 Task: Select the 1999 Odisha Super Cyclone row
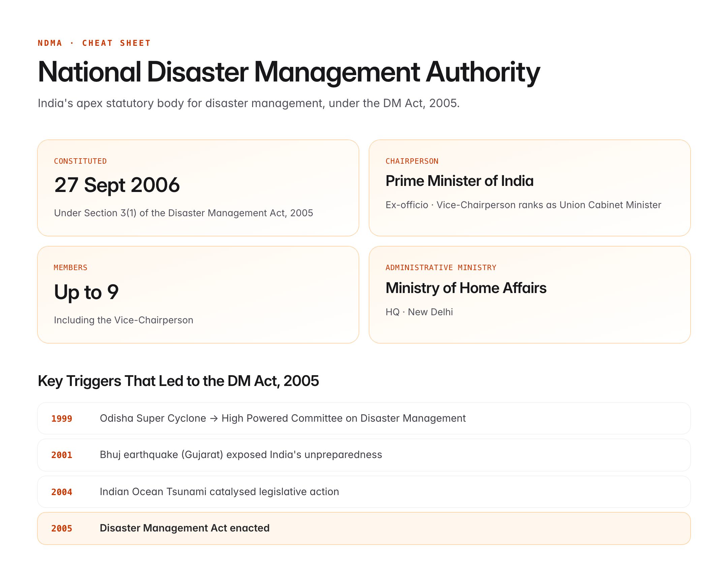click(364, 418)
